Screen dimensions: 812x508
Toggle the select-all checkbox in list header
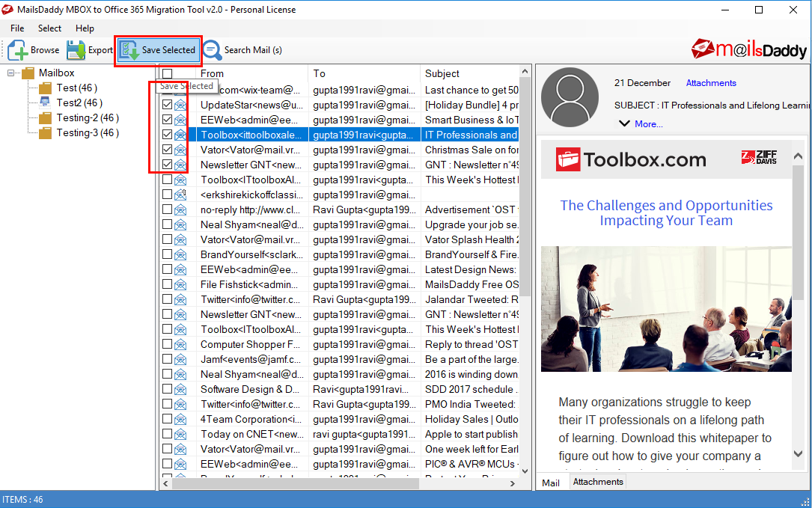point(167,73)
